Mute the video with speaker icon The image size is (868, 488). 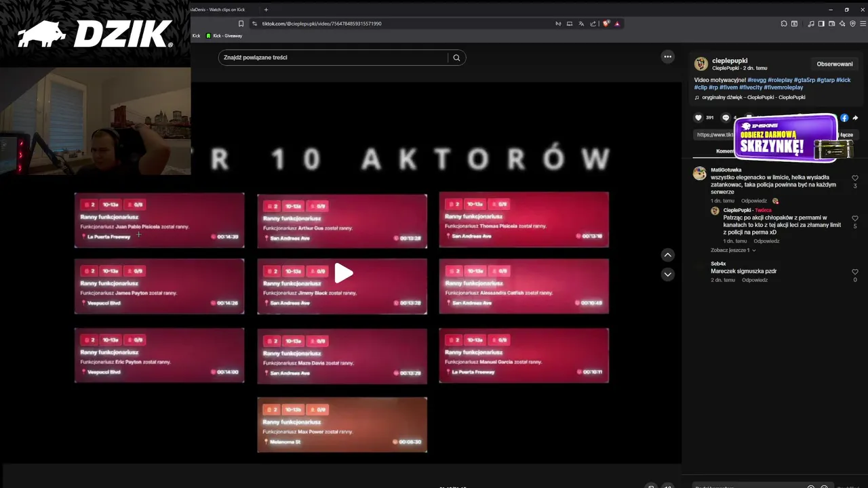[668, 486]
